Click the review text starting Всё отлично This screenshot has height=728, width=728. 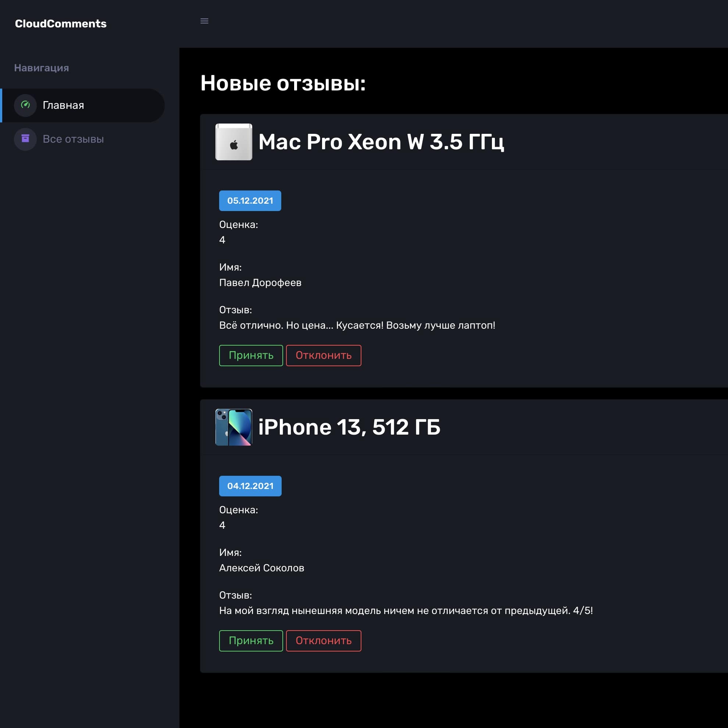coord(357,325)
